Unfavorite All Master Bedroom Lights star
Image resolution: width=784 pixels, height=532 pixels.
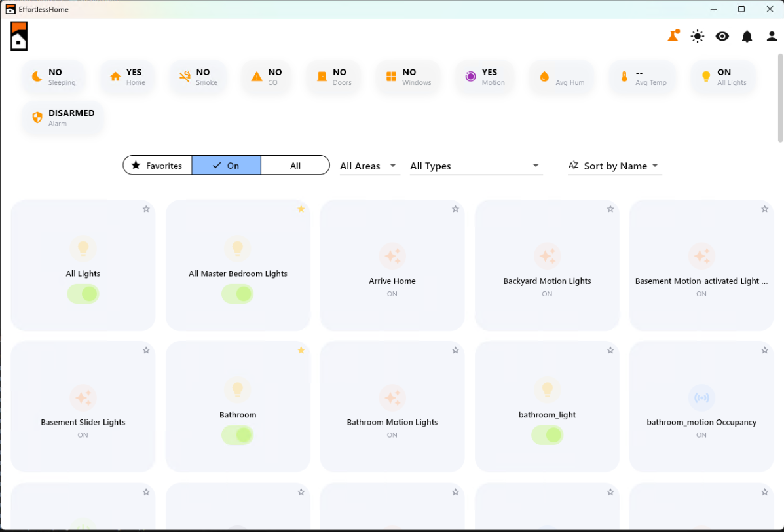[301, 209]
